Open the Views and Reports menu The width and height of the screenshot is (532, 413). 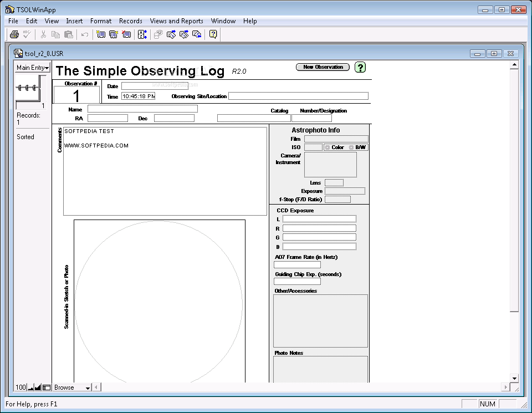click(176, 21)
